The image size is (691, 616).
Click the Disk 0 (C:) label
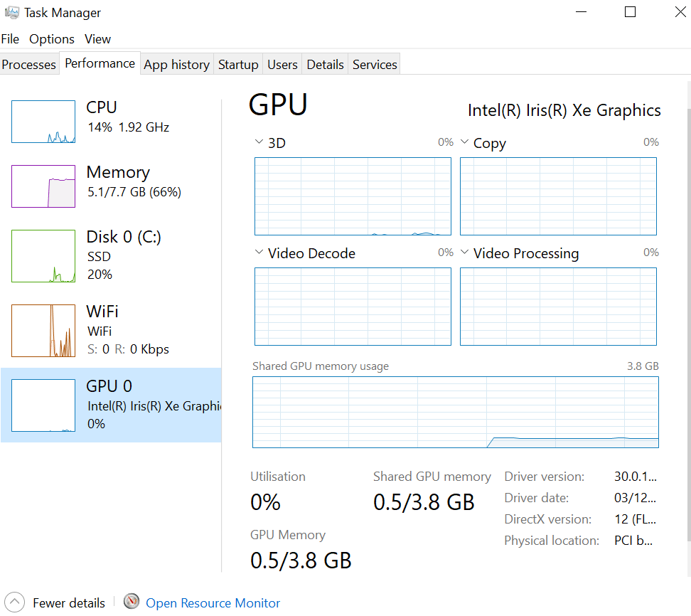[x=124, y=237]
